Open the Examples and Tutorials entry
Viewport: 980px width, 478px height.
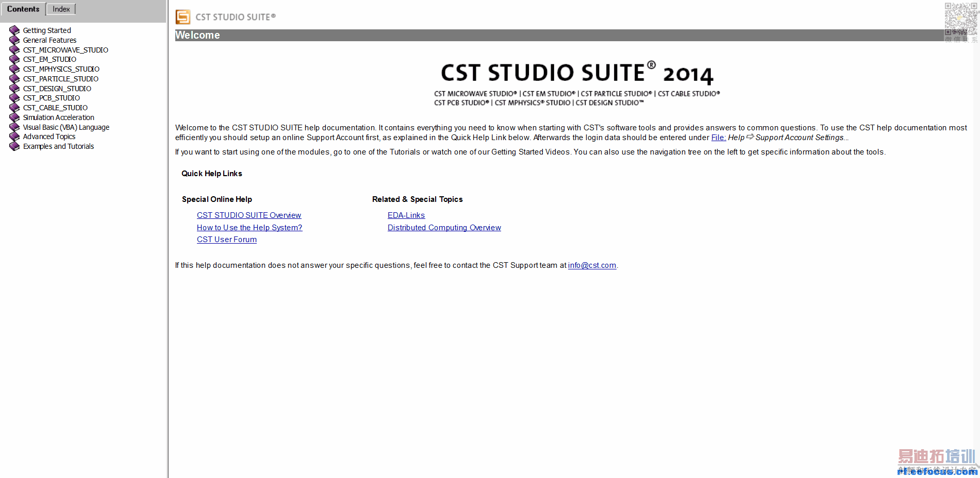[58, 146]
